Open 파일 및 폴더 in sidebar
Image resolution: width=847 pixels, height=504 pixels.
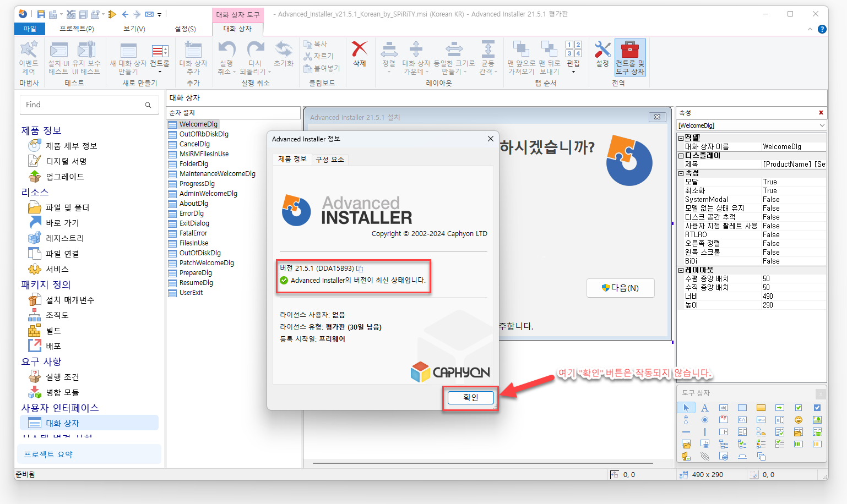67,207
